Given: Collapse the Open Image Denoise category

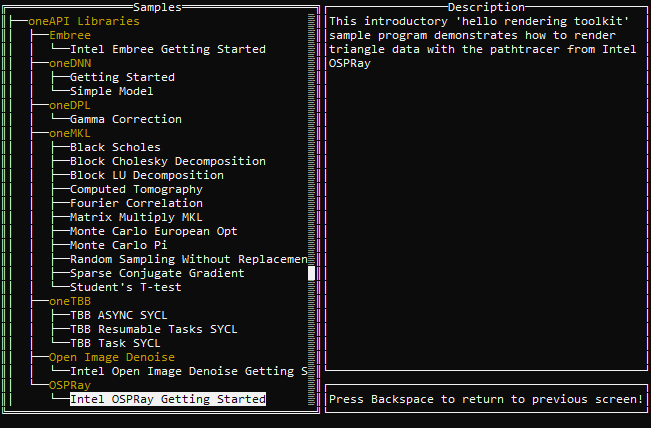Looking at the screenshot, I should click(x=112, y=357).
